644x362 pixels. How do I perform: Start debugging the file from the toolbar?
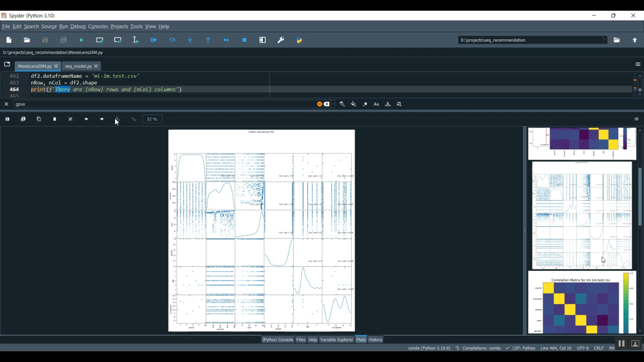coord(154,40)
